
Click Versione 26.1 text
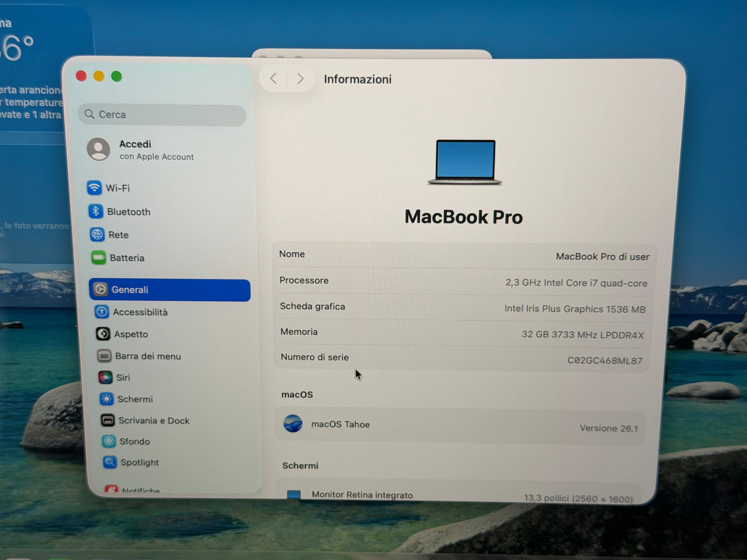(x=608, y=428)
